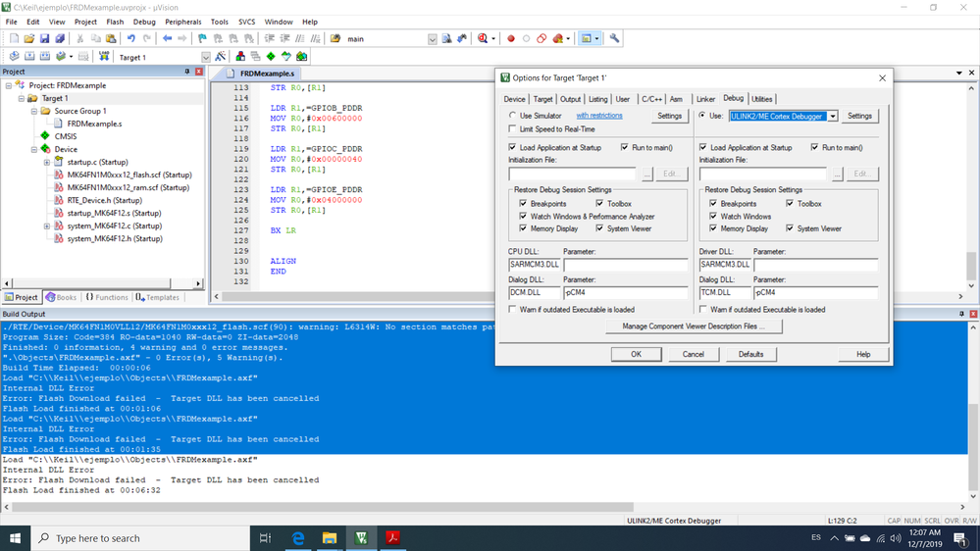
Task: Toggle Warn if outdated Executable under Driver DLL
Action: tap(702, 309)
